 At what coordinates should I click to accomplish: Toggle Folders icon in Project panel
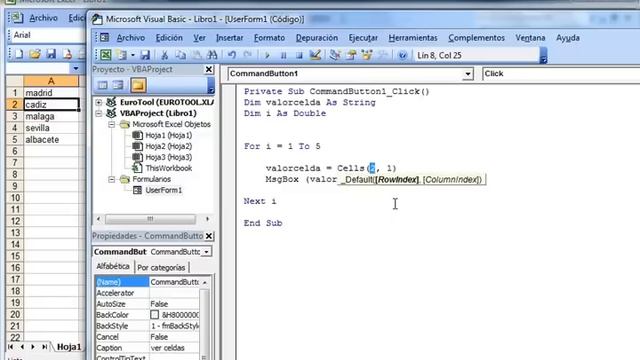[138, 85]
